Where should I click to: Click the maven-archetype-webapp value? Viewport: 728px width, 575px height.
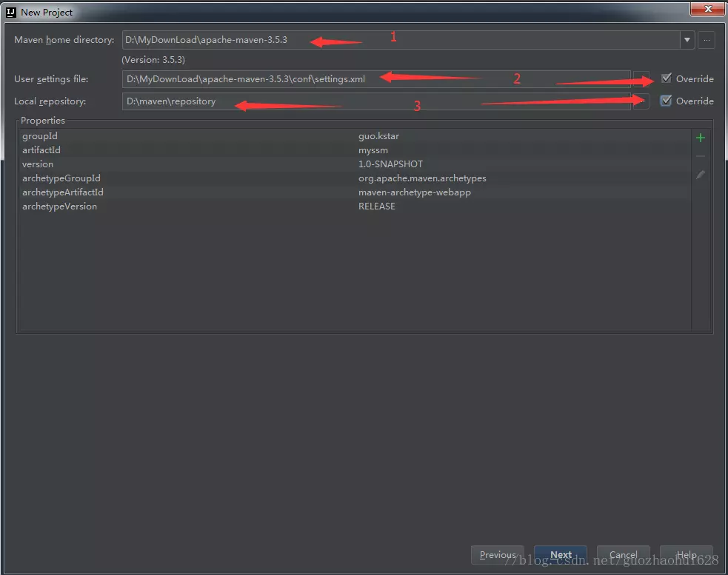(415, 192)
